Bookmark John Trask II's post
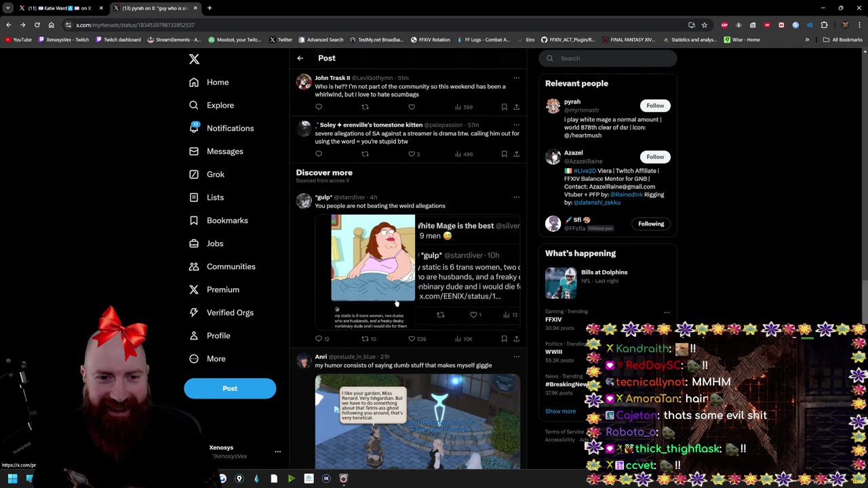The width and height of the screenshot is (868, 488). click(x=504, y=107)
